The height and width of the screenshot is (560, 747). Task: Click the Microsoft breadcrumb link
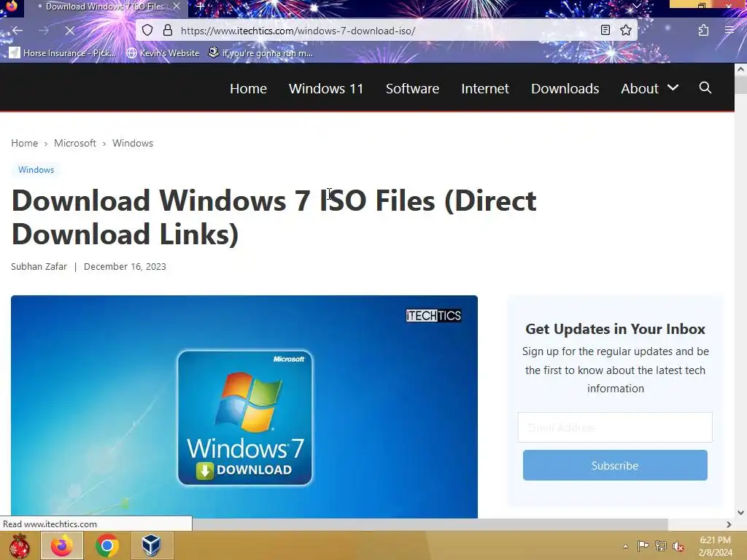click(x=75, y=143)
